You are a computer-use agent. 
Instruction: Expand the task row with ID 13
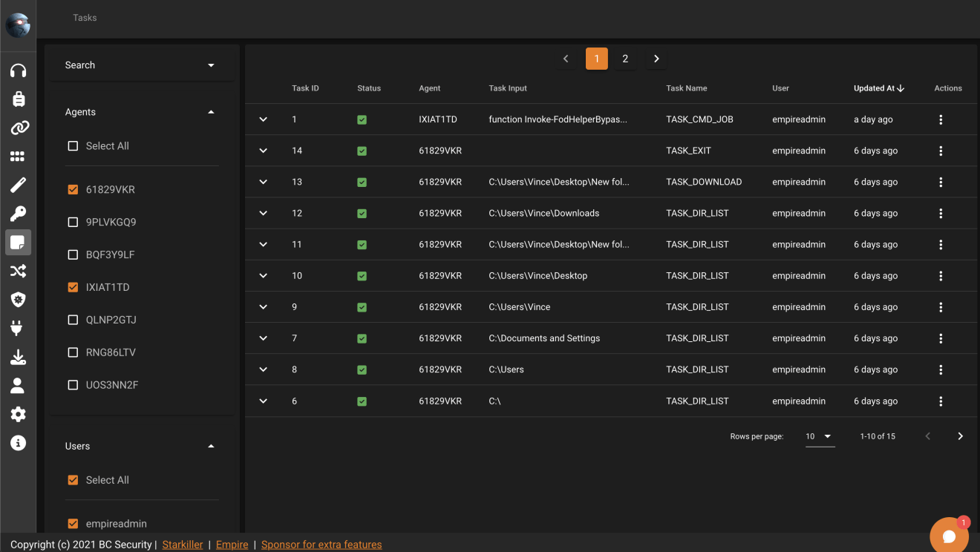click(x=263, y=182)
